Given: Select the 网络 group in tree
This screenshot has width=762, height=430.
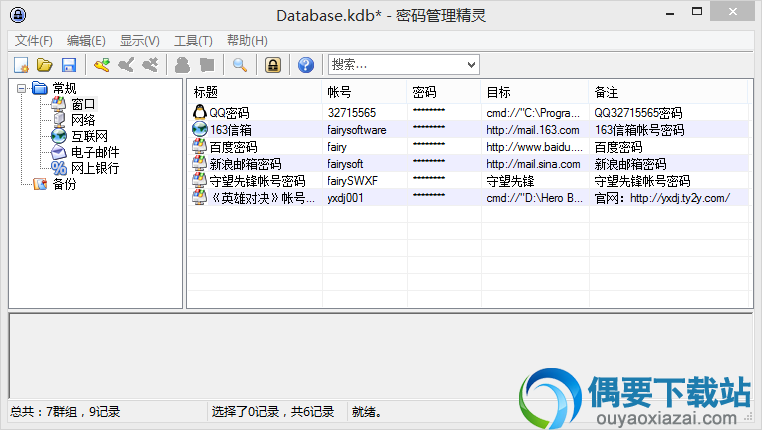Looking at the screenshot, I should point(83,120).
